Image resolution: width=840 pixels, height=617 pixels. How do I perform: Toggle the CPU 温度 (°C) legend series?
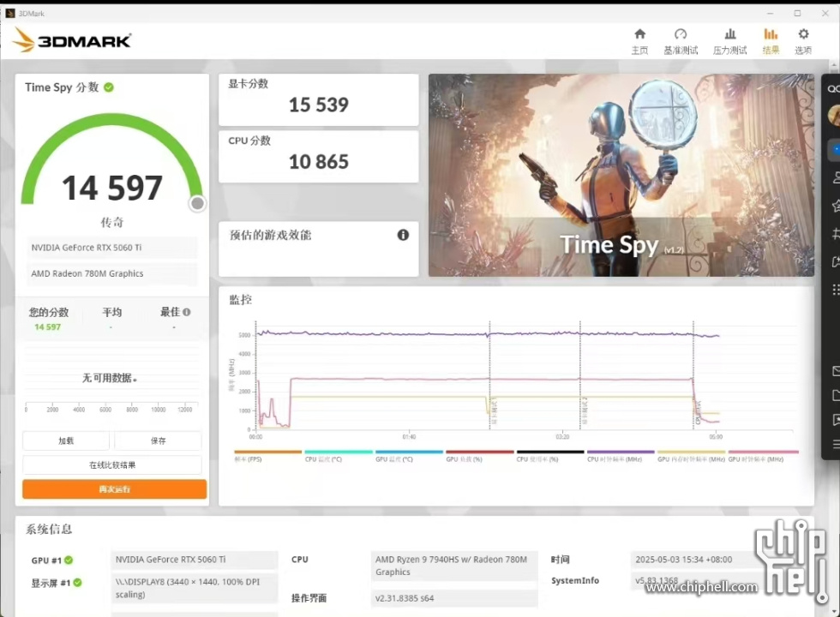pyautogui.click(x=338, y=456)
